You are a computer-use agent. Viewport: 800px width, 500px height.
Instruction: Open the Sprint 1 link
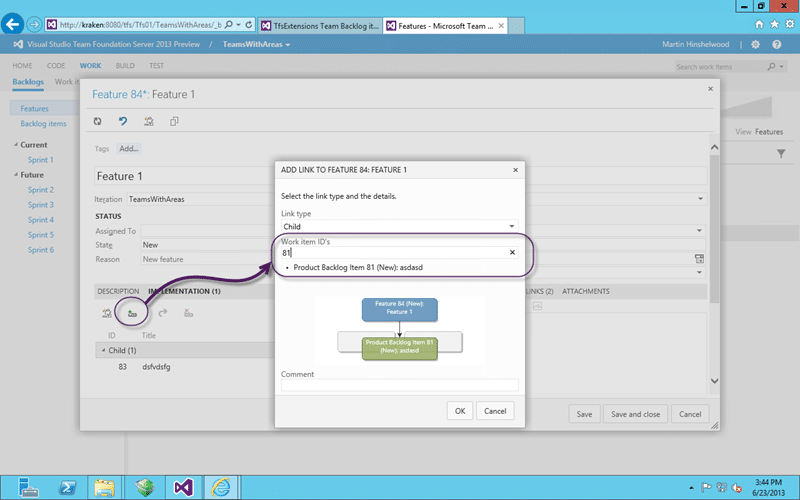41,160
